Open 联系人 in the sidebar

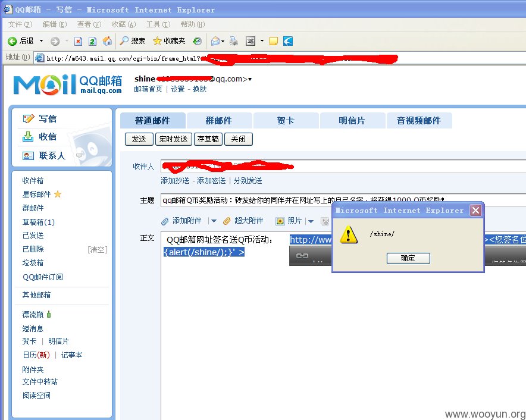[52, 156]
